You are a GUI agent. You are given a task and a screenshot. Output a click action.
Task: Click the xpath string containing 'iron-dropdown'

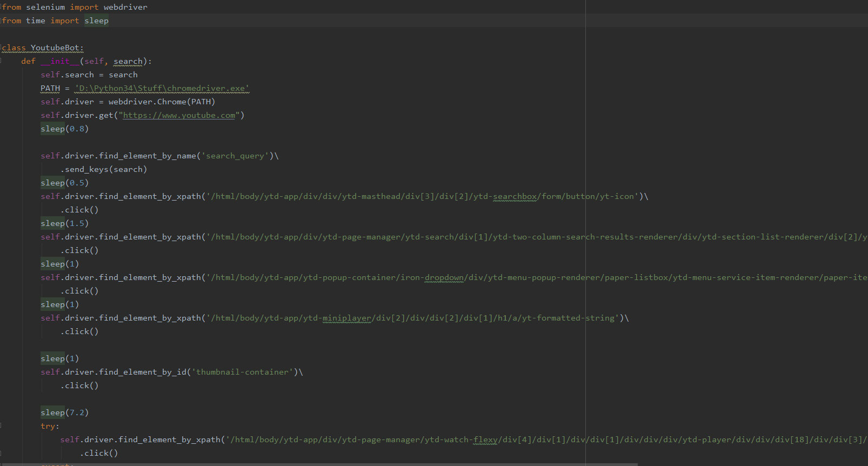(x=537, y=277)
